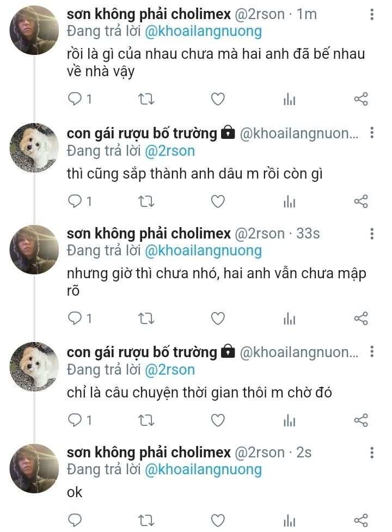Reply to "chỉ là câu chuyện thời gian" tweet
The height and width of the screenshot is (532, 392).
click(75, 420)
